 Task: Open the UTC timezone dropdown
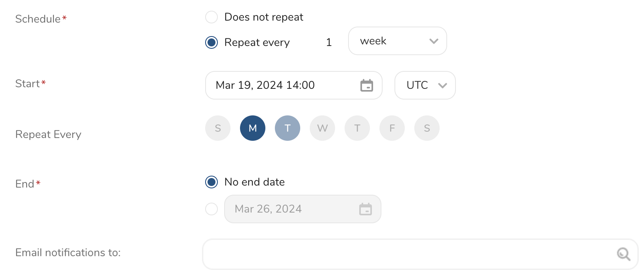click(x=425, y=85)
